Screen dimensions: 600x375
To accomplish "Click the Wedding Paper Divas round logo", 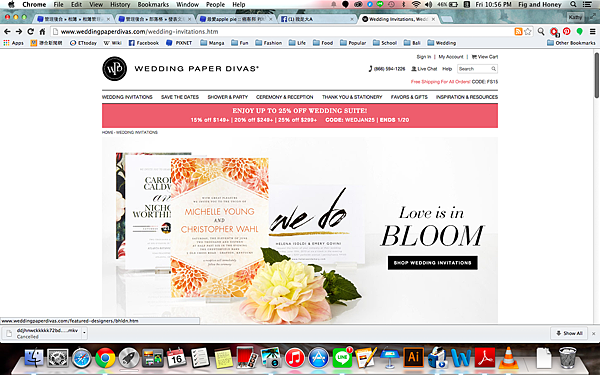I will (x=114, y=69).
